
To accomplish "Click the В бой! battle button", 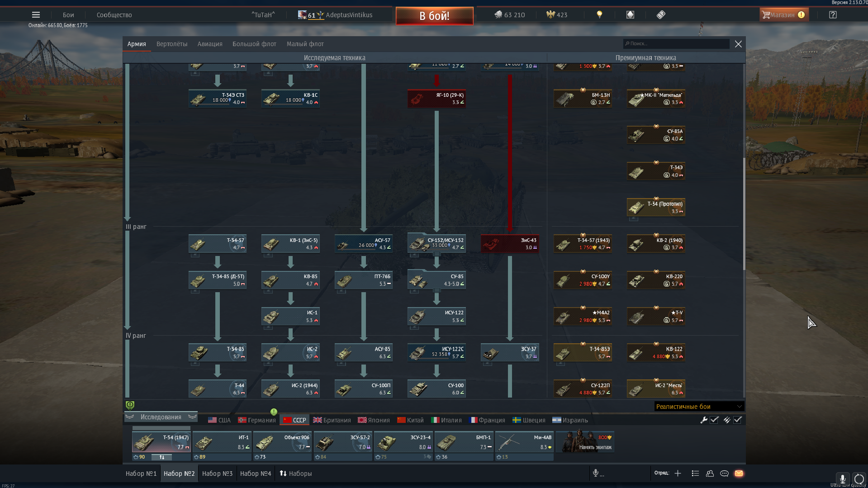I will 434,16.
